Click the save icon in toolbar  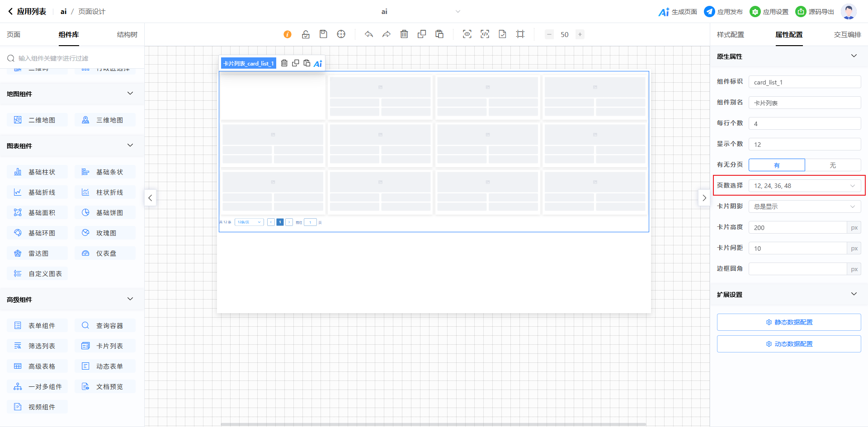point(323,34)
